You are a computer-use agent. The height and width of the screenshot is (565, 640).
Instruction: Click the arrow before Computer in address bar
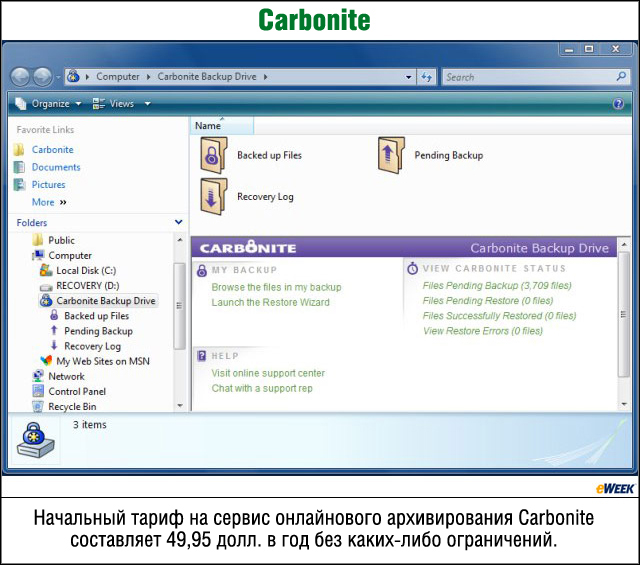(x=87, y=77)
